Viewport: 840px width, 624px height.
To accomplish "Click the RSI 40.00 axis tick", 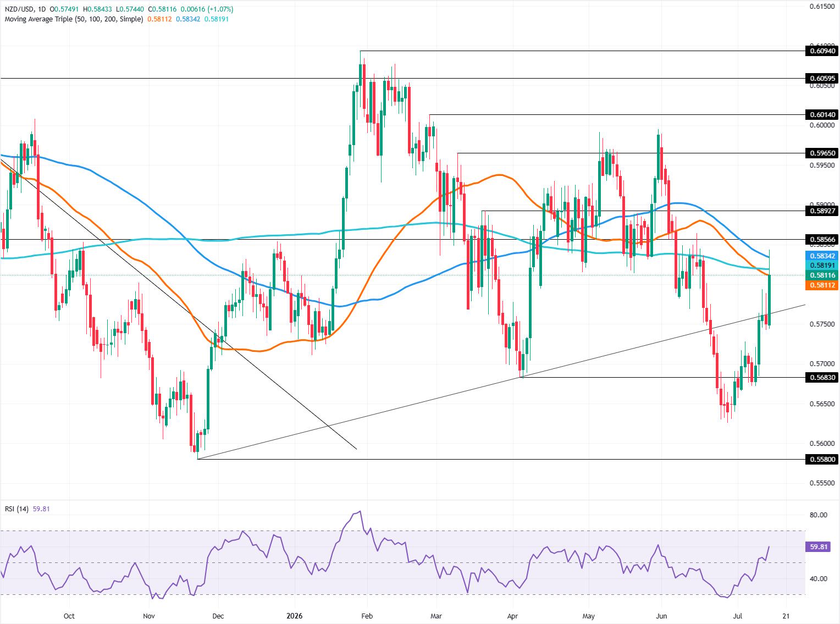I will [819, 579].
